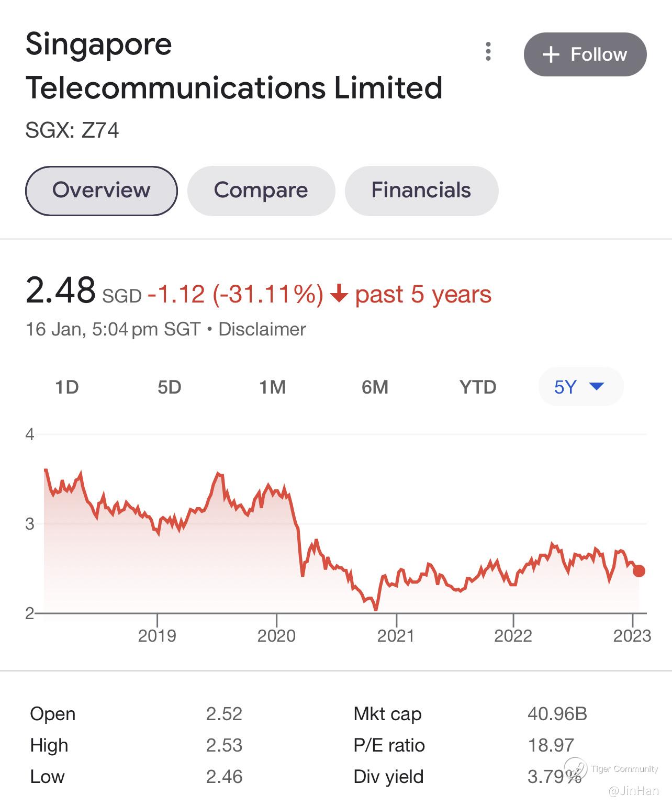Click the 2020 marker on the chart axis

click(276, 635)
